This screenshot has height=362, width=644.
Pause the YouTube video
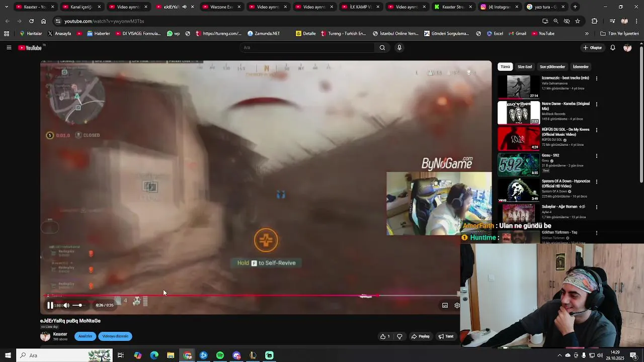pos(50,305)
